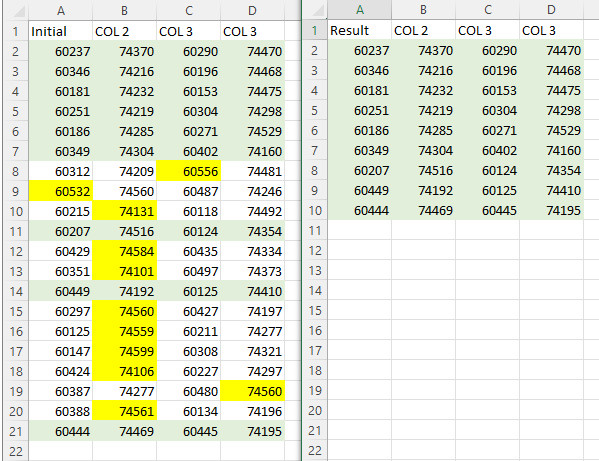Click cell 74197

(x=253, y=311)
